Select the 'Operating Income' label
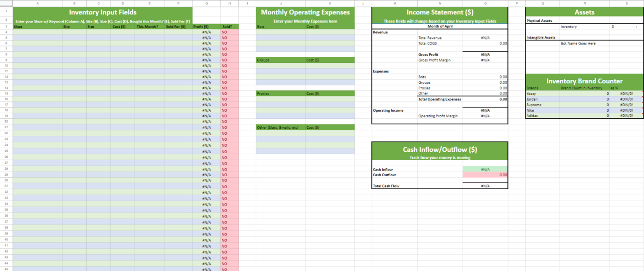The height and width of the screenshot is (271, 644). point(388,110)
